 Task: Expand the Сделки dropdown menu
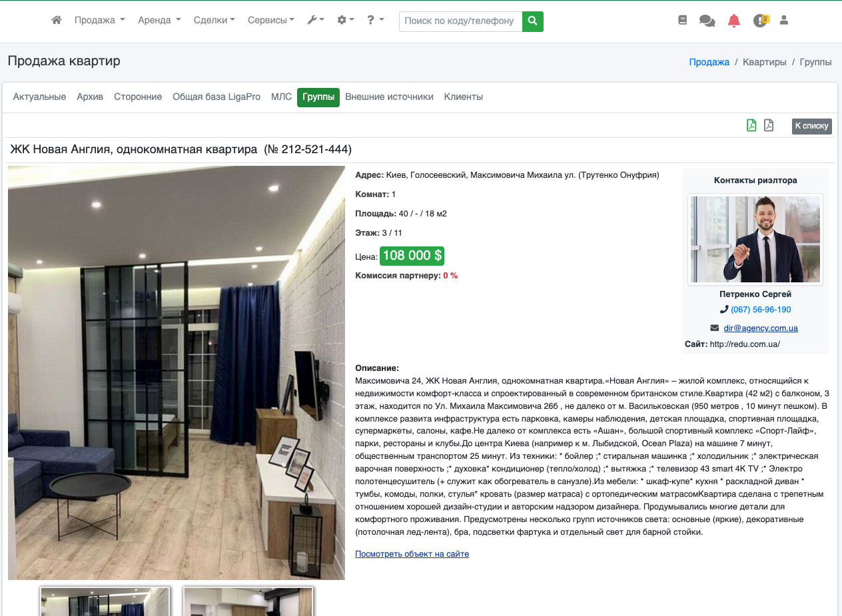click(x=214, y=21)
